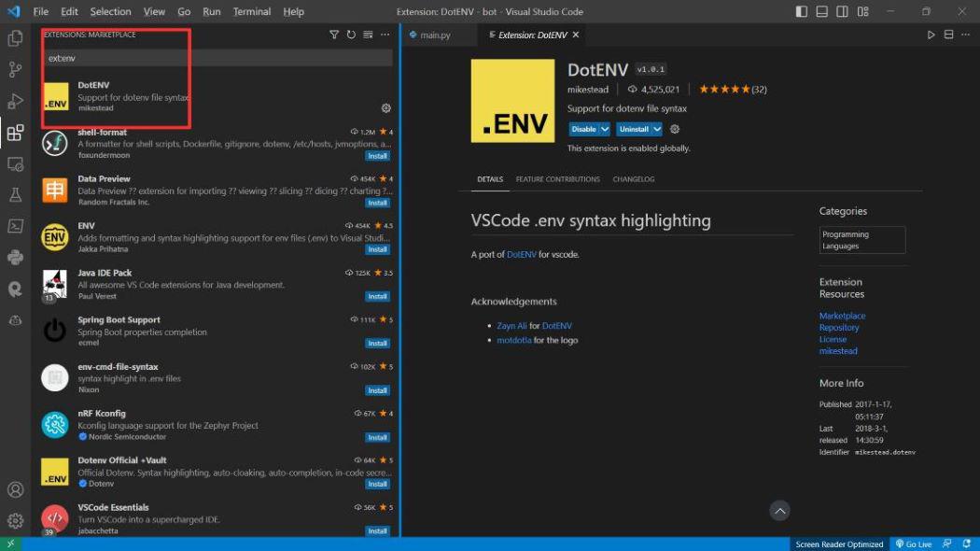Open the License resource link
This screenshot has width=980, height=551.
833,340
